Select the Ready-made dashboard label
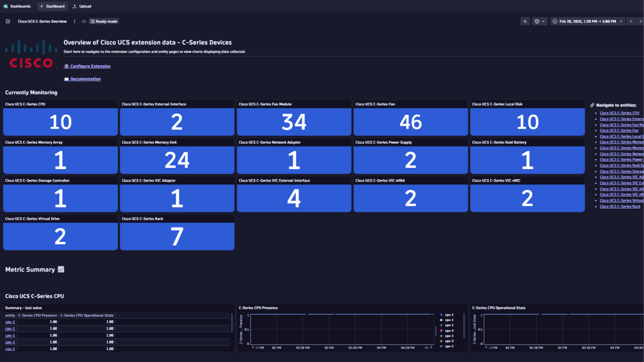644x362 pixels. tap(104, 21)
